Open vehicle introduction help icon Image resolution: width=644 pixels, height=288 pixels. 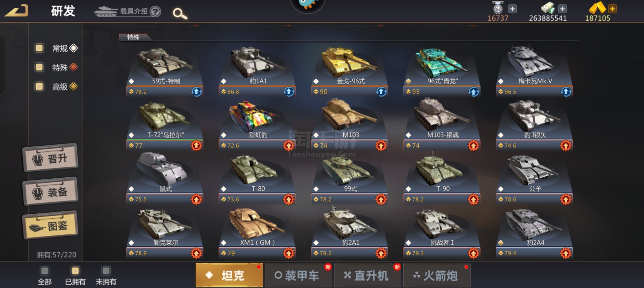[155, 11]
